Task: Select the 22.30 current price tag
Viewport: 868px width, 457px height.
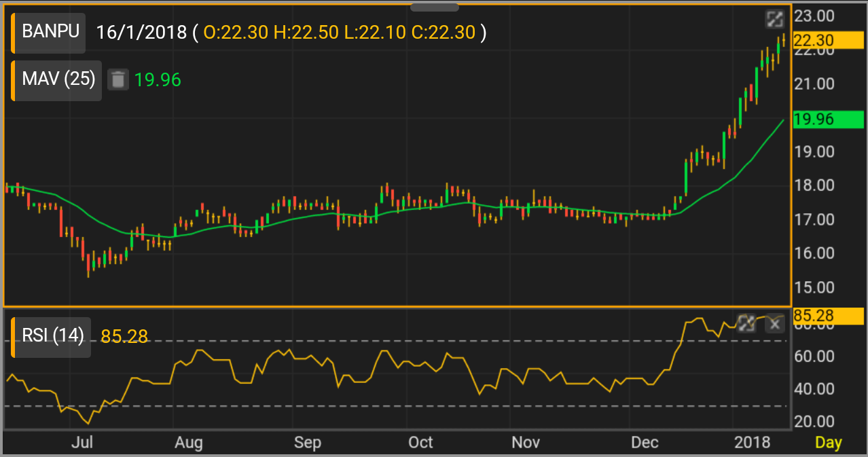Action: (x=829, y=40)
